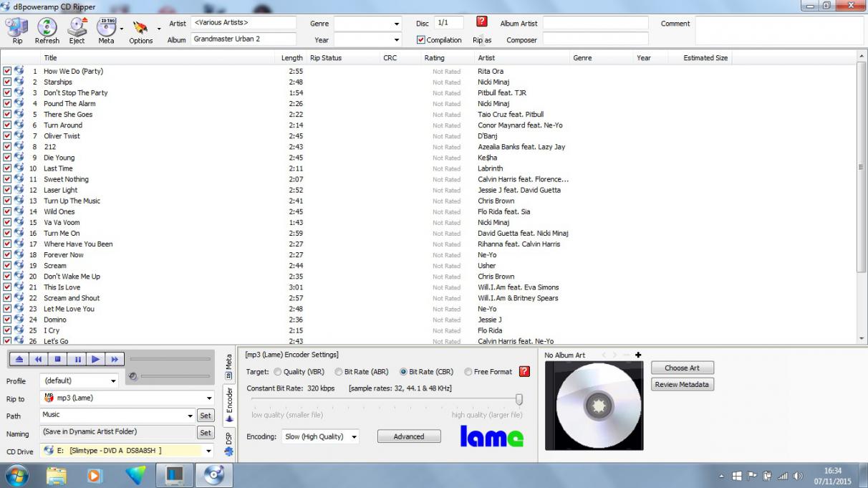868x488 pixels.
Task: Click the constant bit rate quality slider handle
Action: coord(519,399)
